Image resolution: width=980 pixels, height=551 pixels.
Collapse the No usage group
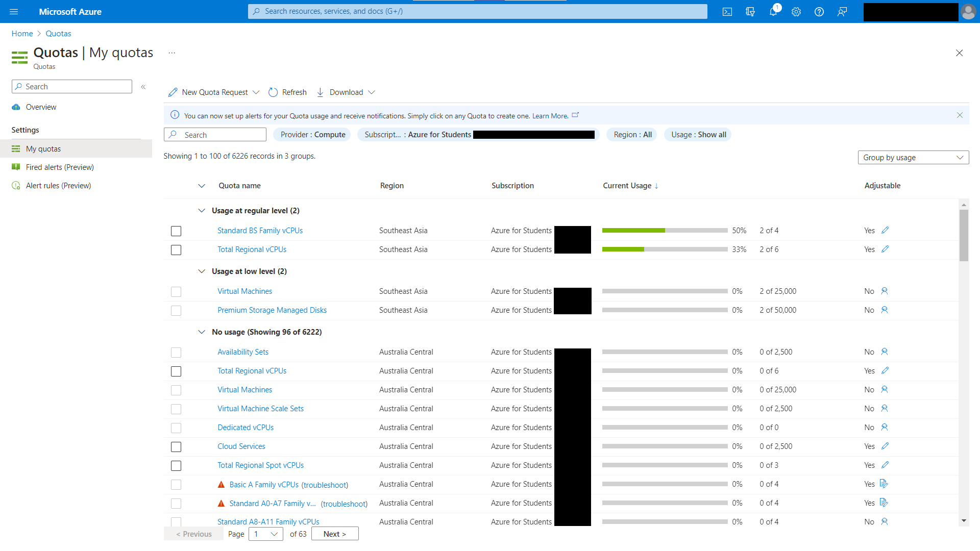pos(202,332)
